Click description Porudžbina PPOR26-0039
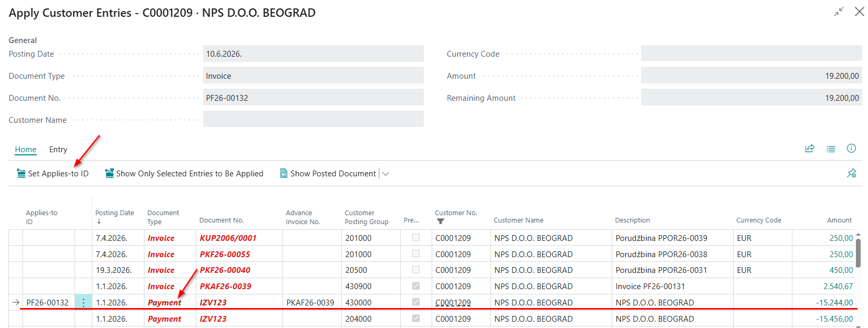 click(x=661, y=238)
